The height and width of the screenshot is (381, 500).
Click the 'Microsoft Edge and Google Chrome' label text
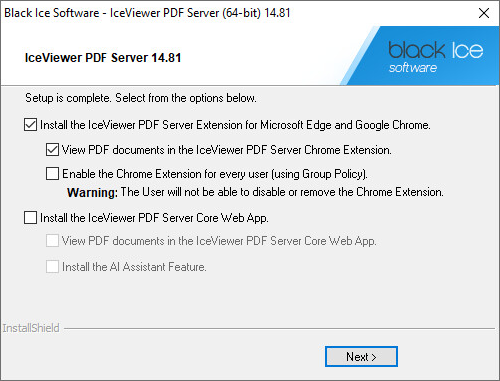[x=345, y=125]
